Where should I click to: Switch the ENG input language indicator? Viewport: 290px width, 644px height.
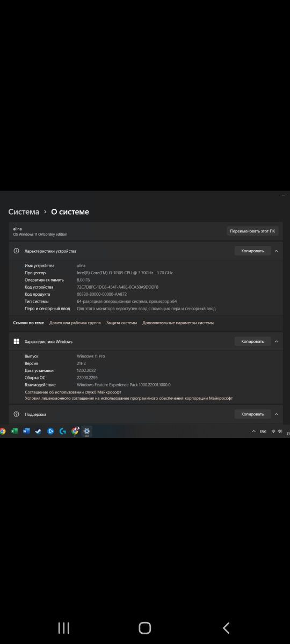[x=263, y=431]
